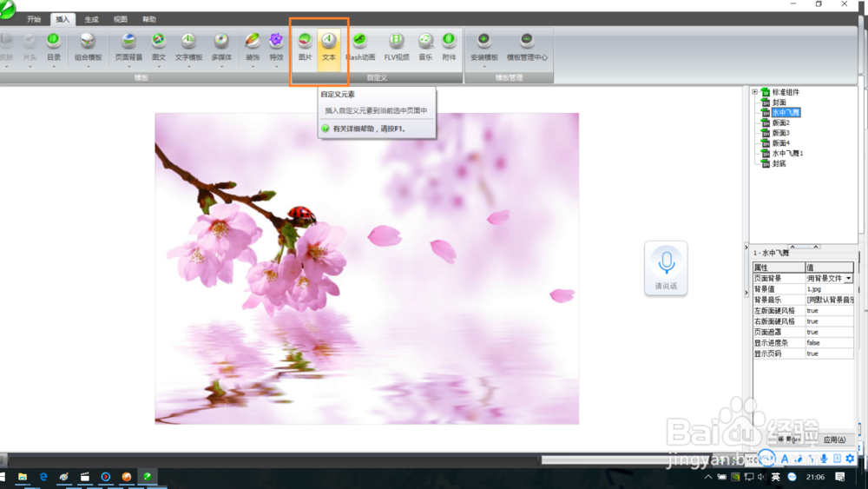
Task: Click the settings gear in the IME bar
Action: [x=851, y=459]
